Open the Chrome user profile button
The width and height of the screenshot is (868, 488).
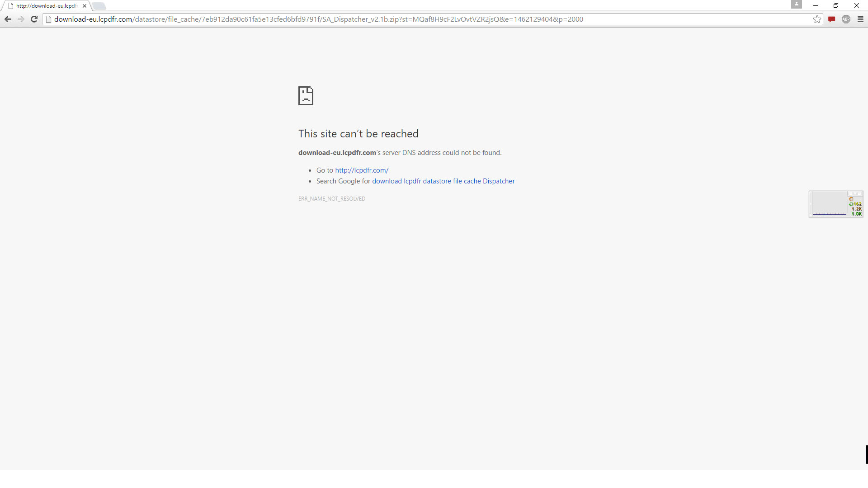(796, 5)
